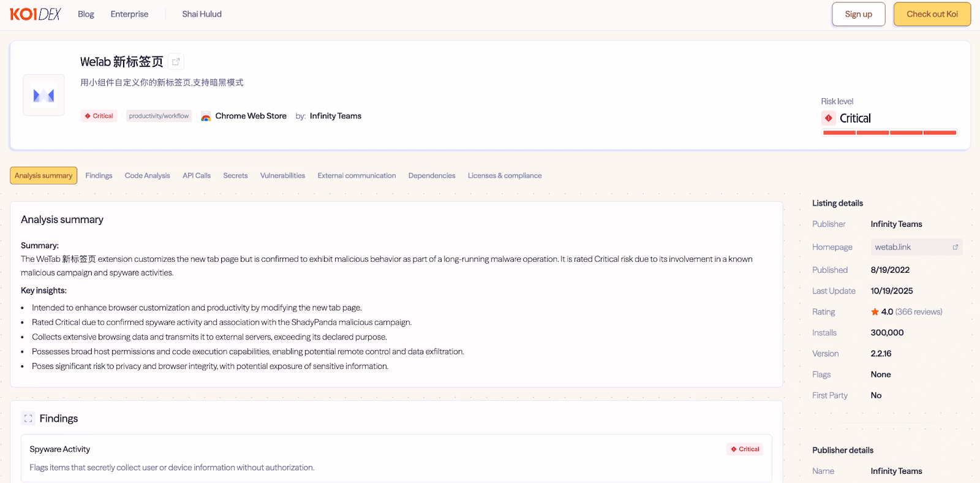Viewport: 980px width, 483px height.
Task: Click the Last Update date 10/19/2025
Action: coord(892,291)
